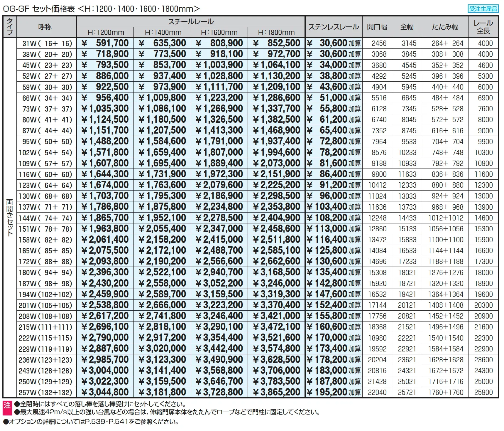Click price ¥3,865,200 in 257W row
Viewport: 504px width, 431px height.
click(276, 392)
